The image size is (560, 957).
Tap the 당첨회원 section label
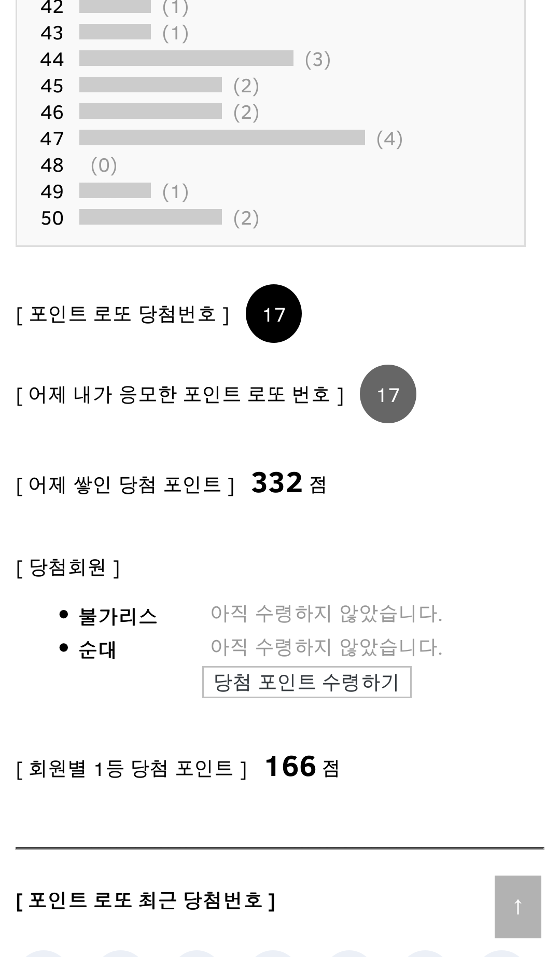[68, 567]
